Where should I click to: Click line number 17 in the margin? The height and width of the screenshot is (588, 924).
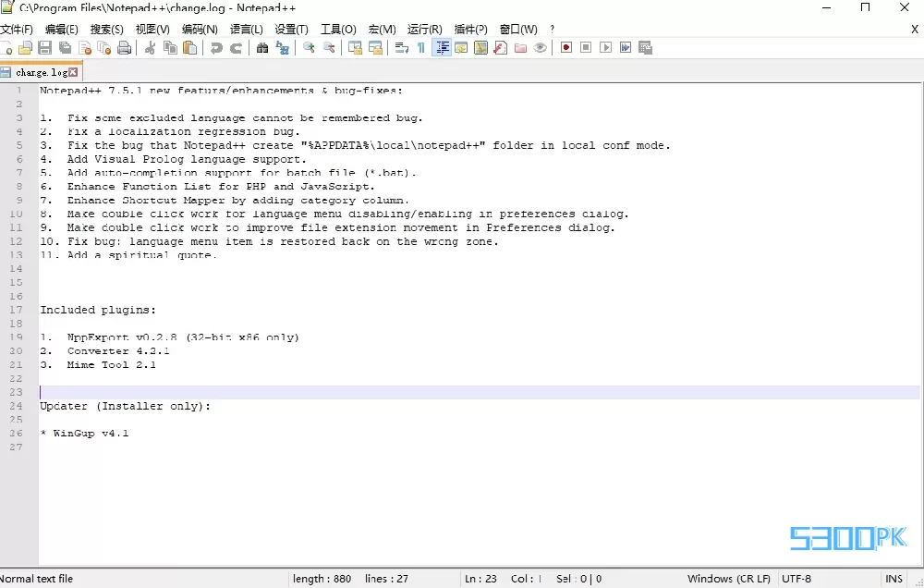16,310
